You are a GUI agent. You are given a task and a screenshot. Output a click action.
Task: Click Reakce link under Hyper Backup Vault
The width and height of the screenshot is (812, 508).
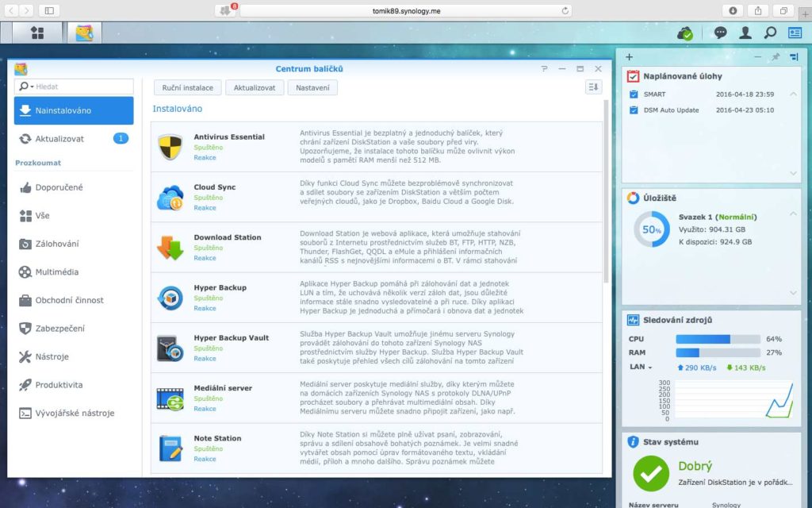pos(205,359)
